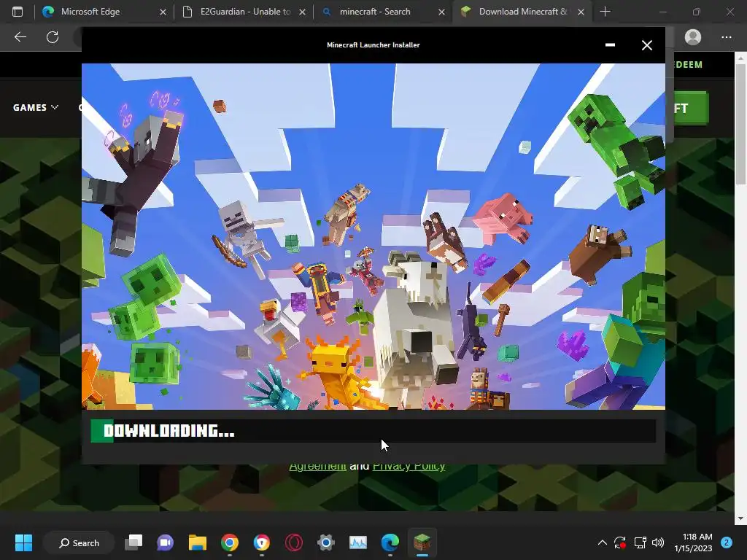Open a new browser tab

pyautogui.click(x=605, y=12)
